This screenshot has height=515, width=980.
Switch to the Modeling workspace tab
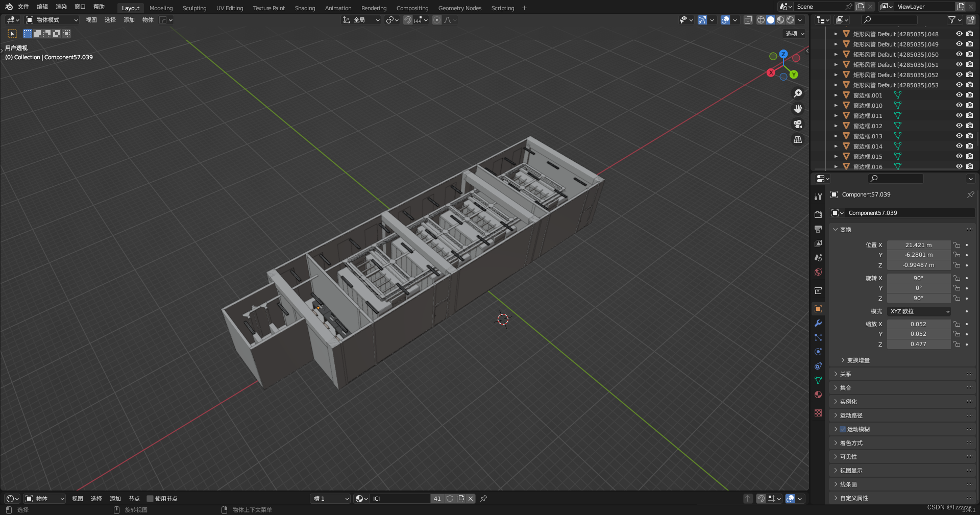coord(161,8)
